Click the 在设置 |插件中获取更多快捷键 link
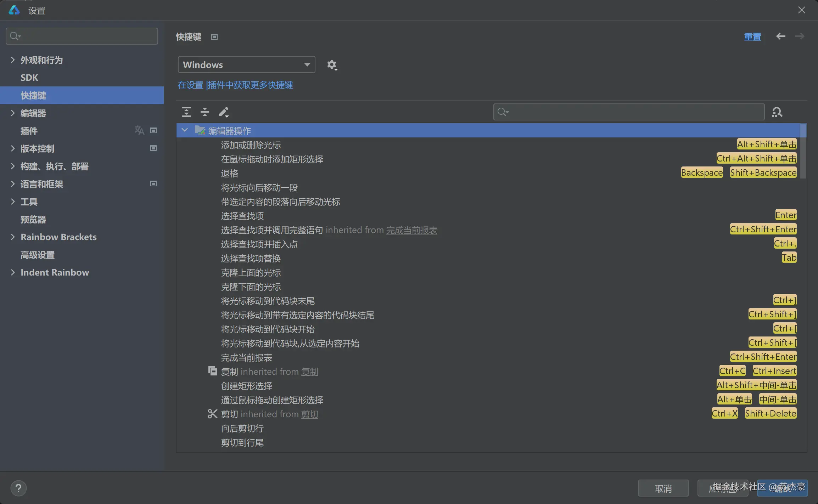Image resolution: width=818 pixels, height=504 pixels. [235, 85]
